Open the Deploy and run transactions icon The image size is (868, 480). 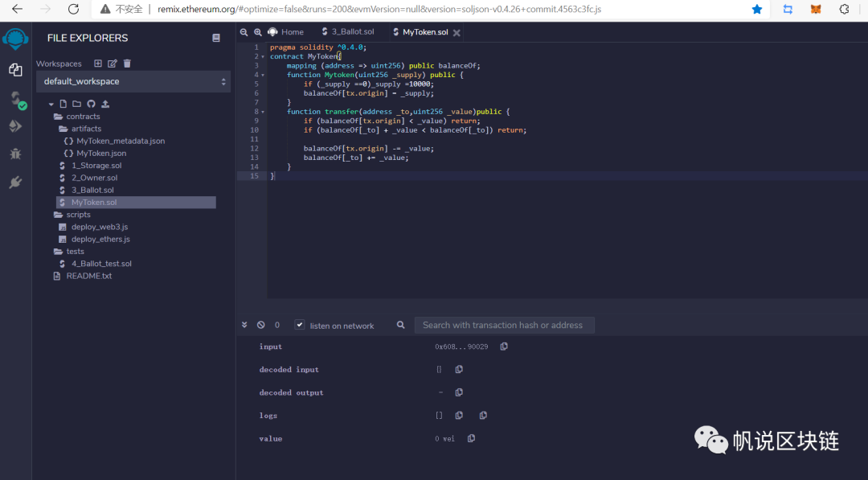click(x=15, y=126)
